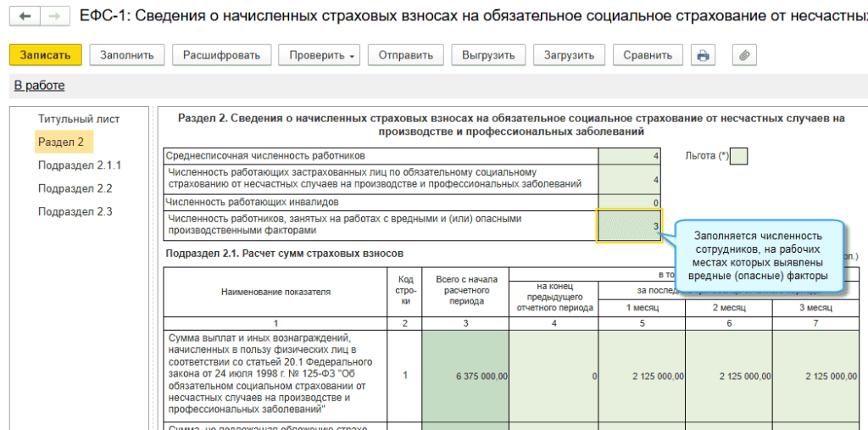Click the back navigation arrow
The width and height of the screenshot is (868, 430).
tap(25, 17)
